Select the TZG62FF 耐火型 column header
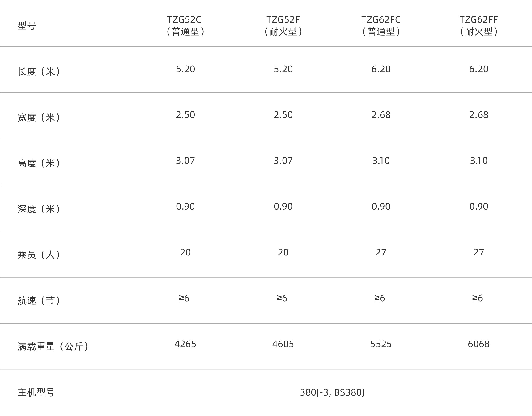The height and width of the screenshot is (416, 532). click(x=479, y=26)
